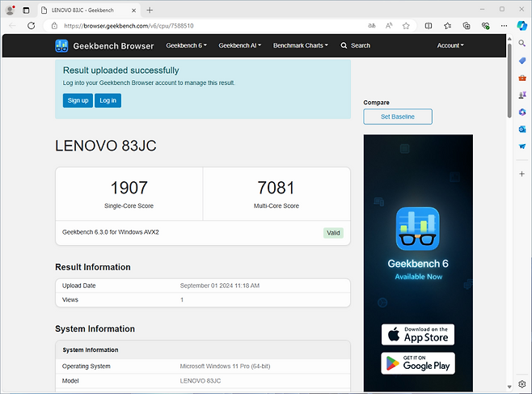Image resolution: width=532 pixels, height=394 pixels.
Task: Add page to favorites with star icon
Action: coord(406,26)
